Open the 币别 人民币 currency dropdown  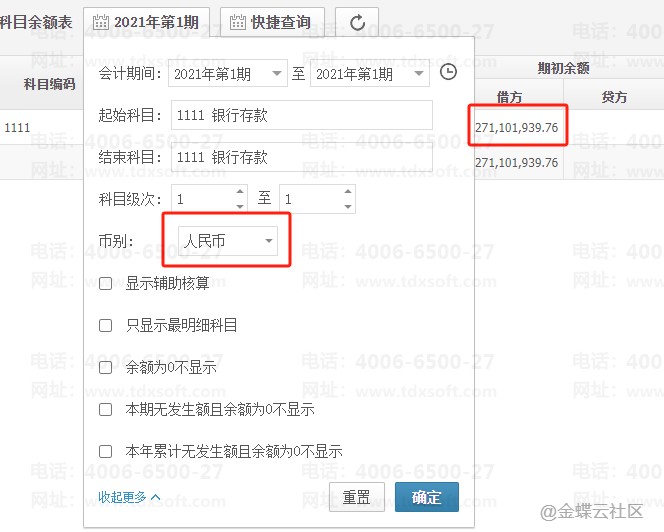point(228,241)
